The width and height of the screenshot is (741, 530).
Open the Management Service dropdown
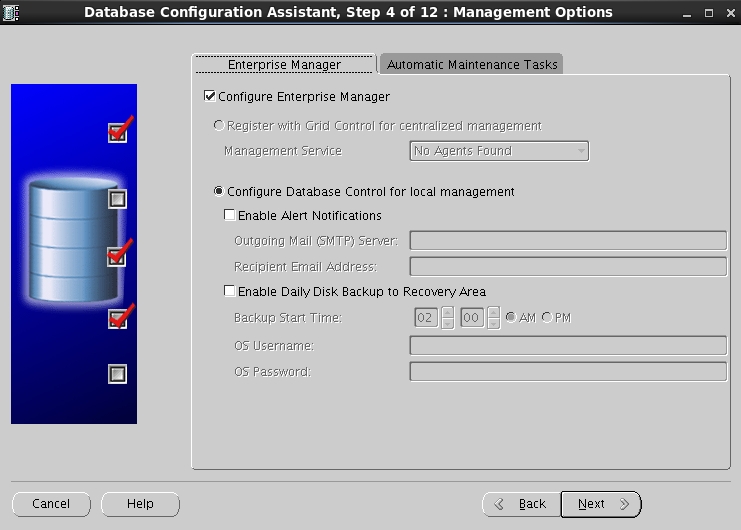[x=499, y=151]
